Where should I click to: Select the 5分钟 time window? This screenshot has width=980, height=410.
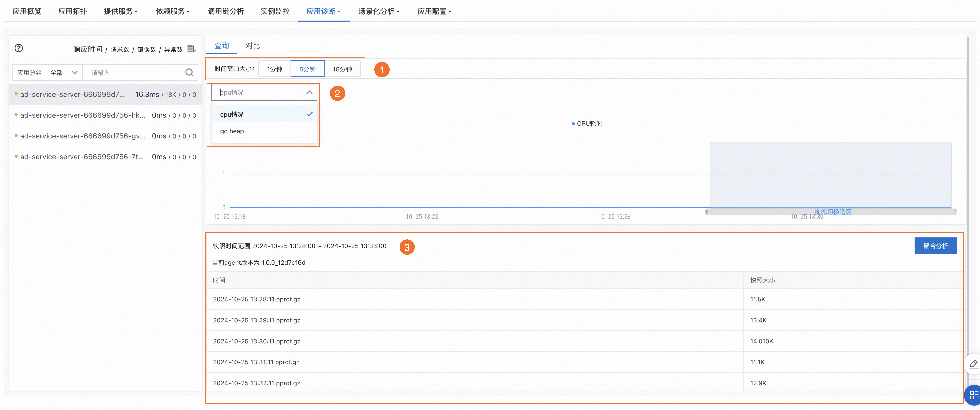[307, 69]
